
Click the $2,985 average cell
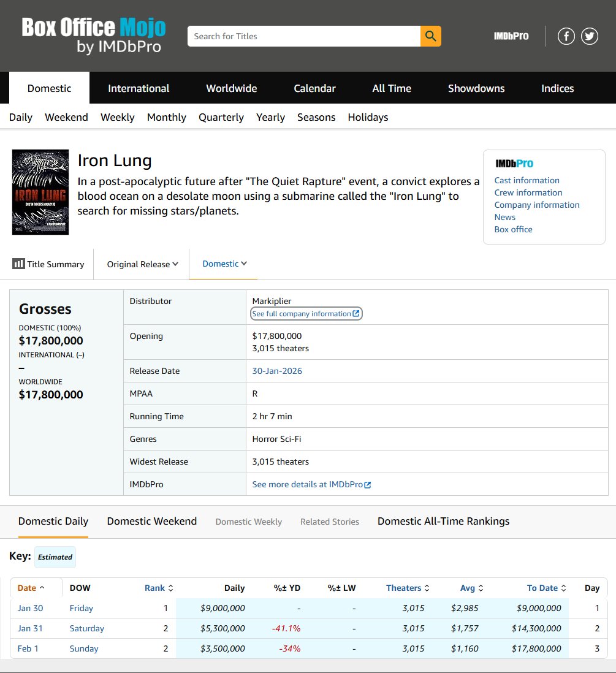point(465,608)
